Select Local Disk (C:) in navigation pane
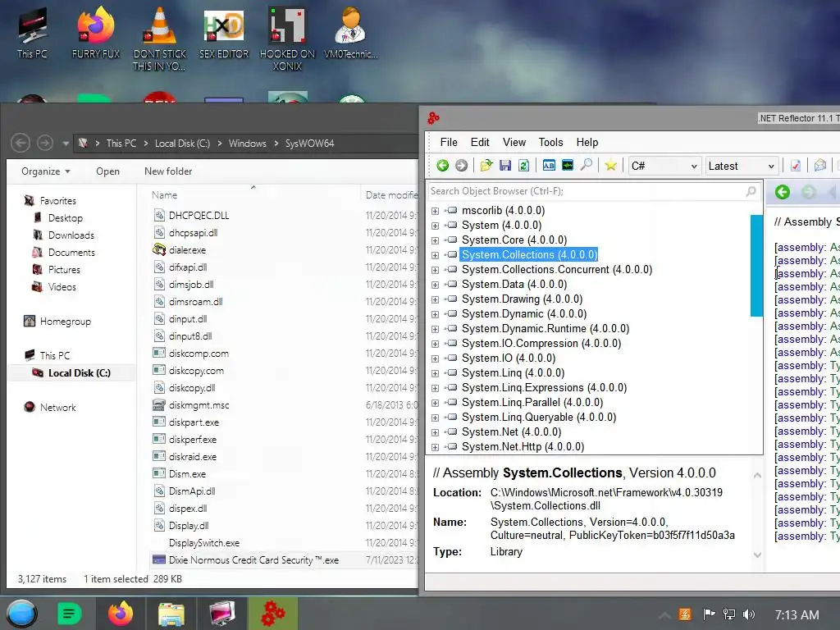 coord(80,373)
